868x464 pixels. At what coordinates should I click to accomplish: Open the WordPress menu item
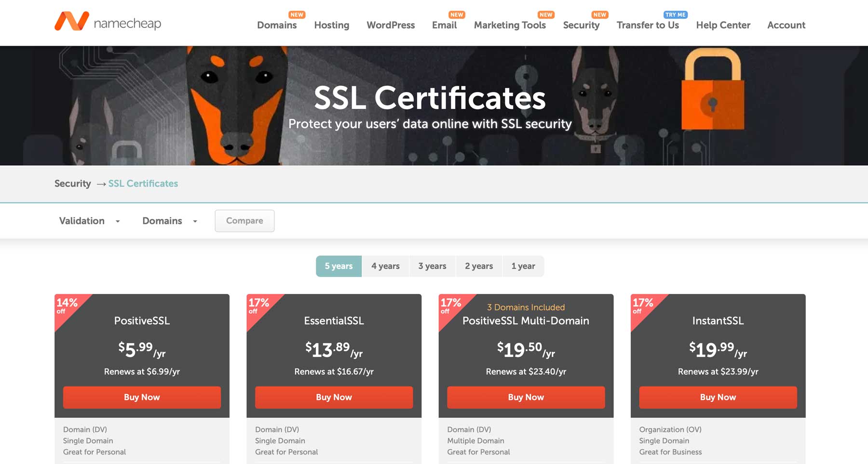click(x=391, y=25)
